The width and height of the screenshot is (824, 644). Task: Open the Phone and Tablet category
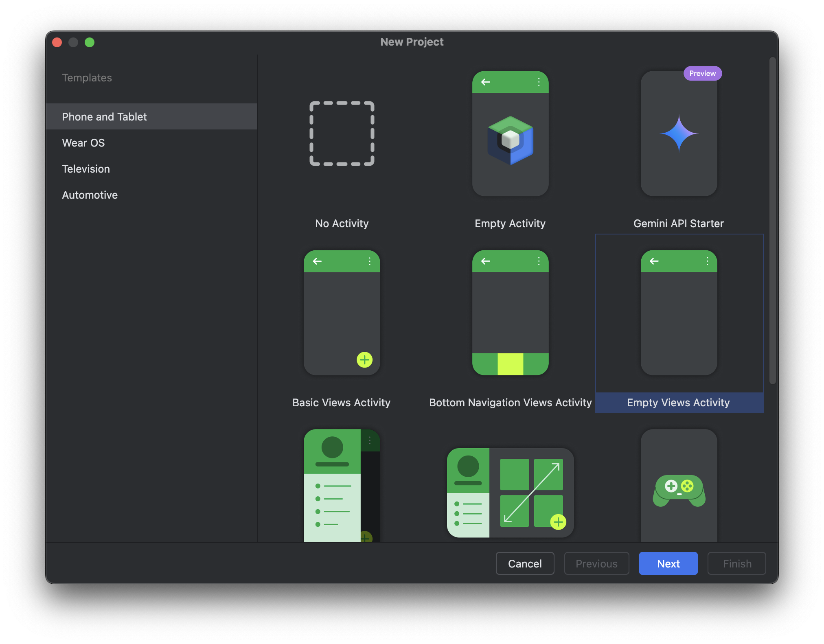(x=151, y=116)
